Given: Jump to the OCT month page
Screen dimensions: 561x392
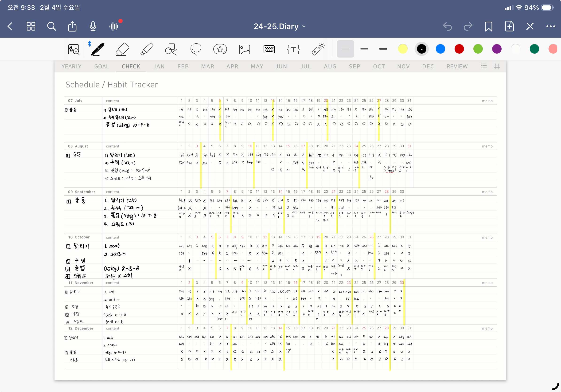Looking at the screenshot, I should click(x=379, y=67).
